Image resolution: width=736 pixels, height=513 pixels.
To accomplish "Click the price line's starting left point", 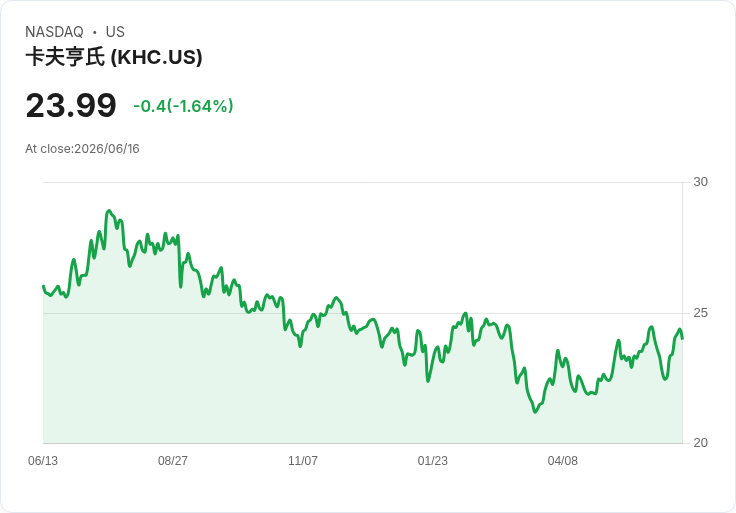I will pyautogui.click(x=43, y=286).
